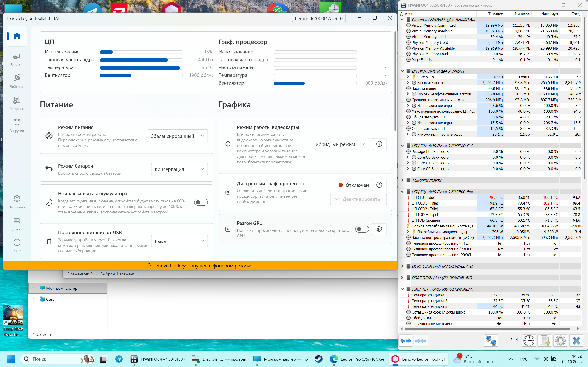Click HWiNFO horizontal scrollbar

click(487, 328)
